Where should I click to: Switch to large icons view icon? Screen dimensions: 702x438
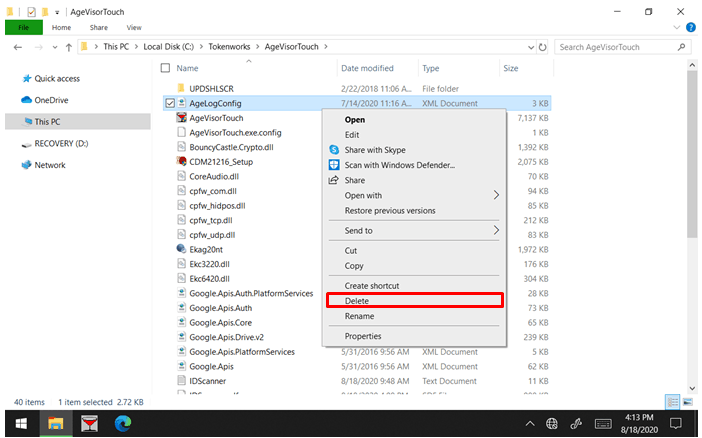[x=688, y=402]
